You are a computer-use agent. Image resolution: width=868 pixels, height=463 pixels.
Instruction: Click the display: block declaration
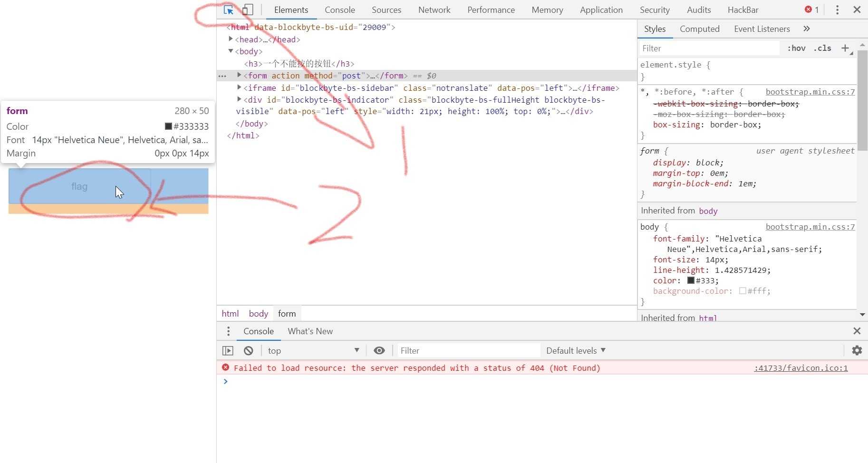tap(688, 163)
